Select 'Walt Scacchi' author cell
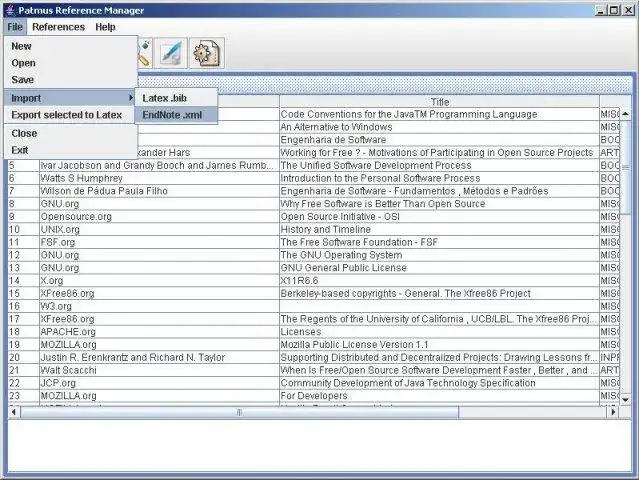Viewport: 639px width, 480px height. point(159,370)
